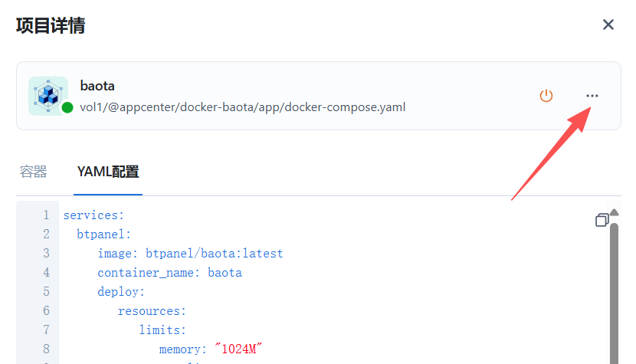Click line number 5 in the gutter

[x=46, y=291]
